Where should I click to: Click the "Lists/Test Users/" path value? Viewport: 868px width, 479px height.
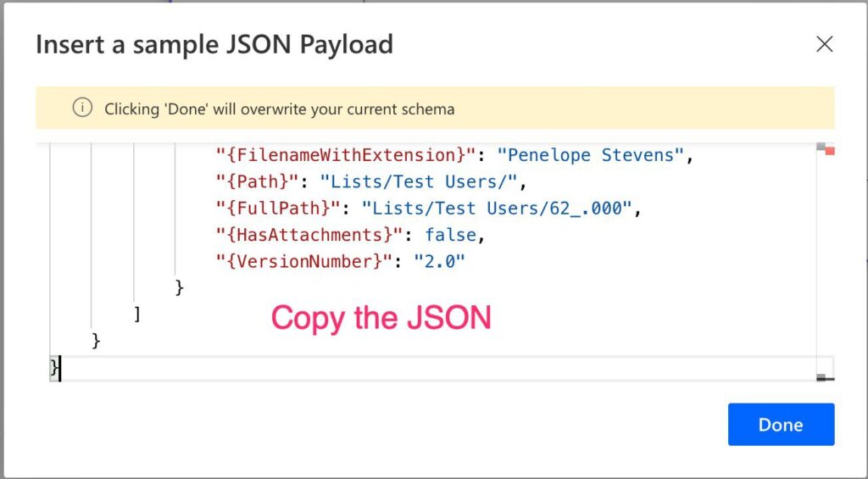pyautogui.click(x=419, y=181)
